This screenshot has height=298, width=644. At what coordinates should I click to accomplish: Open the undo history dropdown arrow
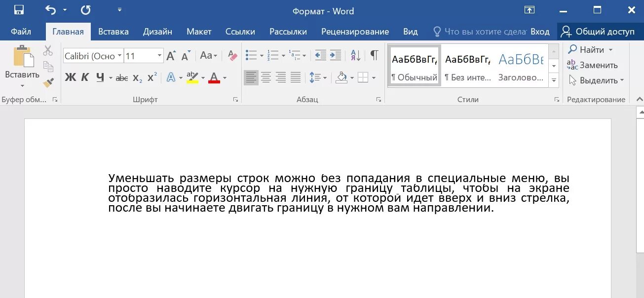pyautogui.click(x=65, y=10)
